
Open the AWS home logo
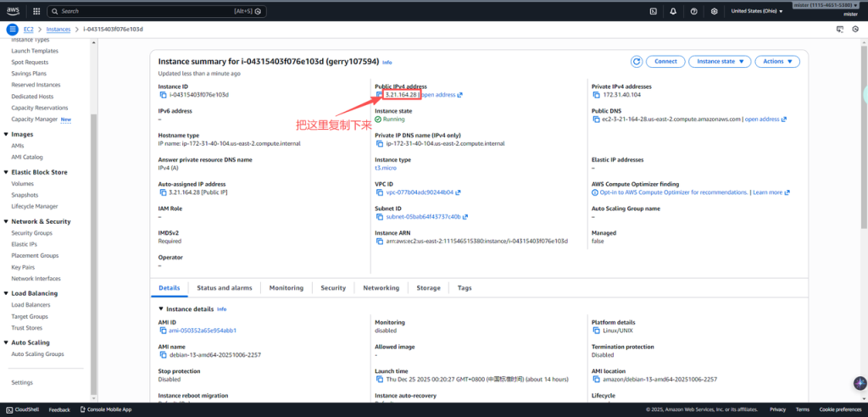(14, 10)
